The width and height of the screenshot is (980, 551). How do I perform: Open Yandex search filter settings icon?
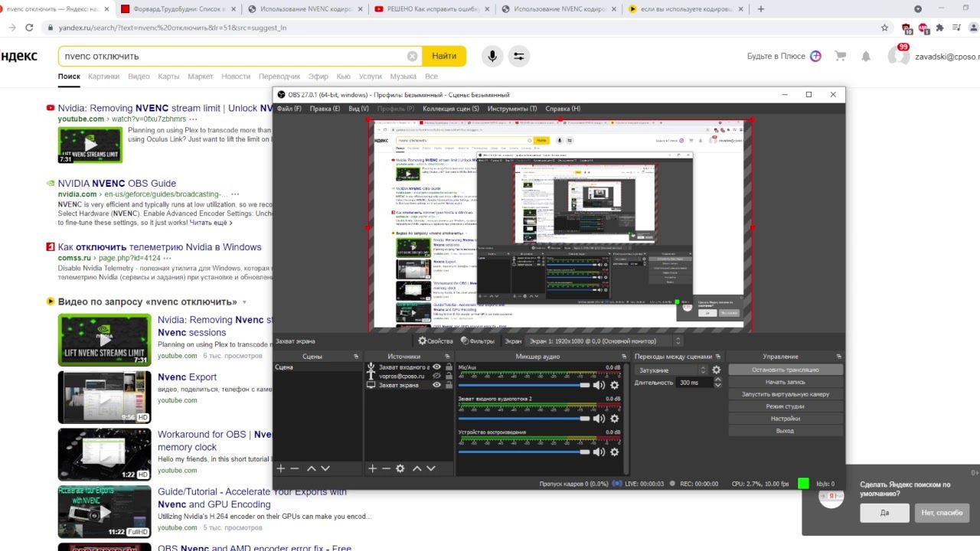coord(519,56)
